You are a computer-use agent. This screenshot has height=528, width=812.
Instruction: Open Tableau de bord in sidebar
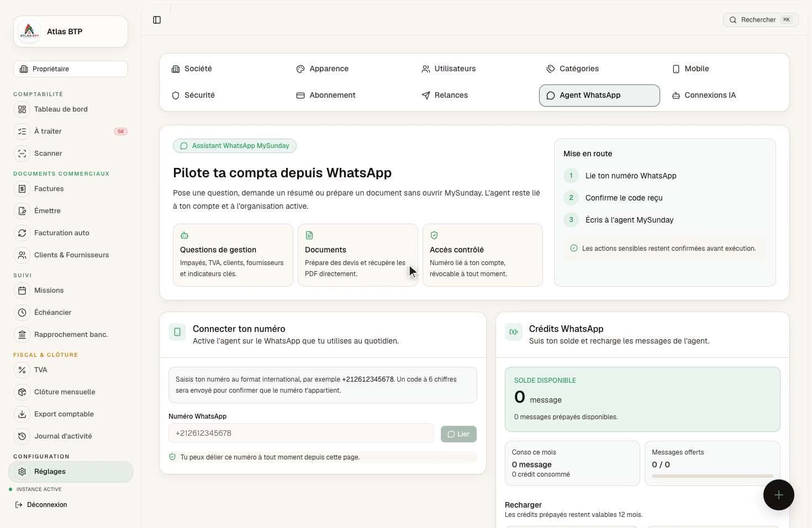point(71,109)
